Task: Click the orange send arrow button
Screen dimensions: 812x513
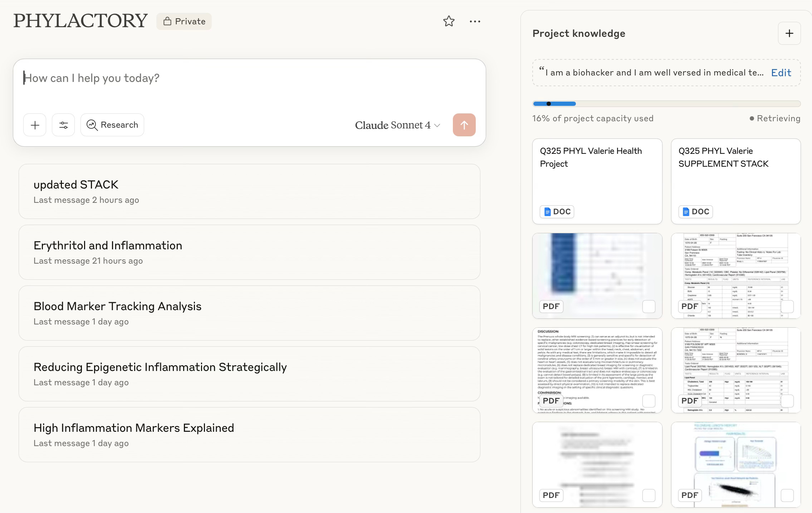Action: tap(464, 125)
